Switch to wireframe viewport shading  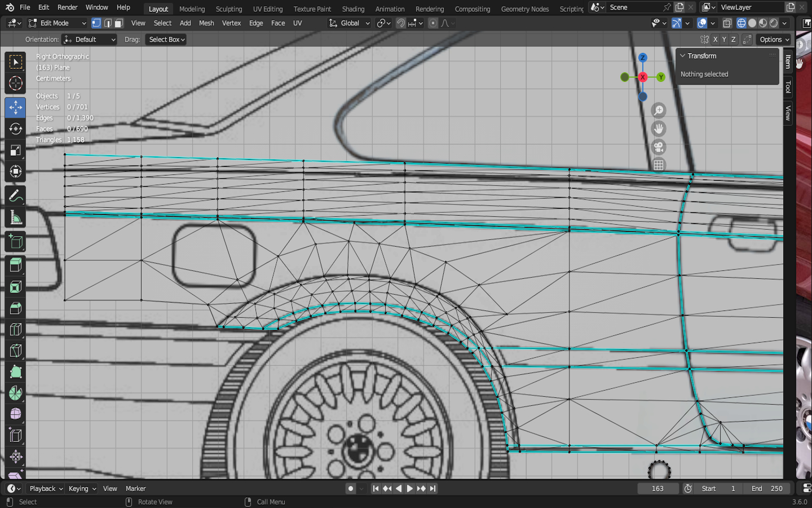742,23
